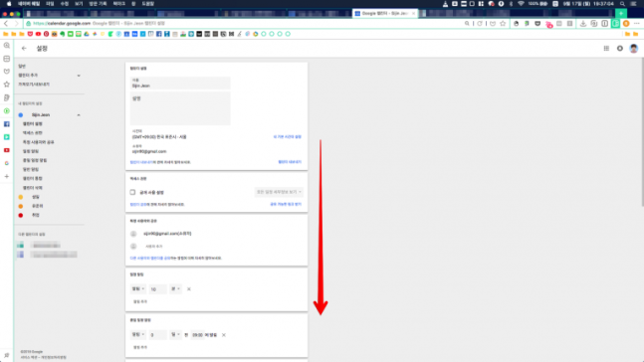Open the Facebook icon in browser sidebar
644x362 pixels.
pyautogui.click(x=7, y=124)
